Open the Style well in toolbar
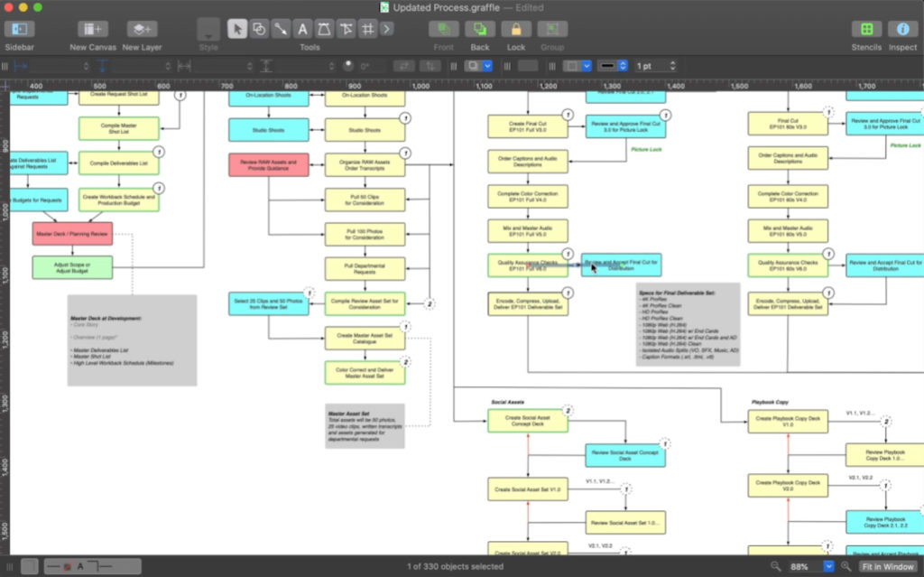This screenshot has height=577, width=924. 208,30
